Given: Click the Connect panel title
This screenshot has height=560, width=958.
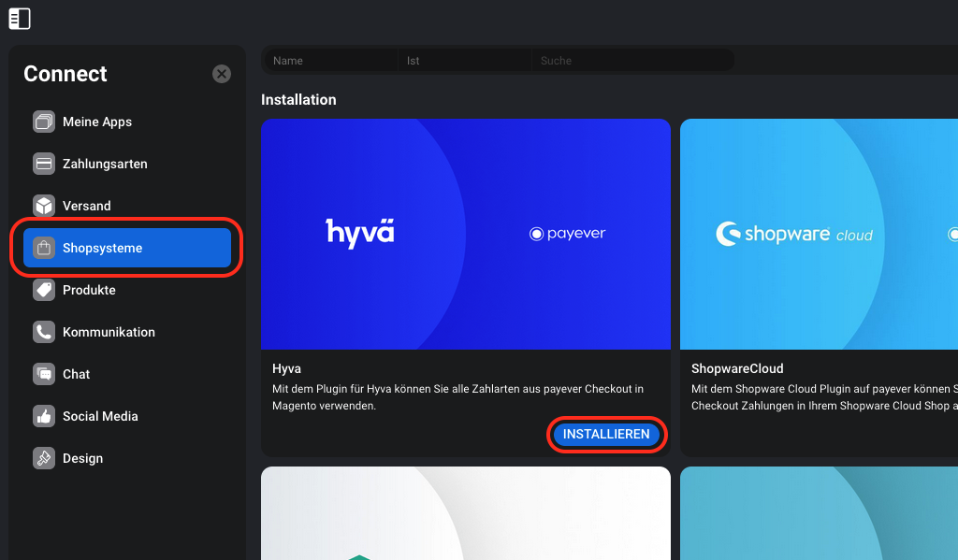Looking at the screenshot, I should point(65,74).
